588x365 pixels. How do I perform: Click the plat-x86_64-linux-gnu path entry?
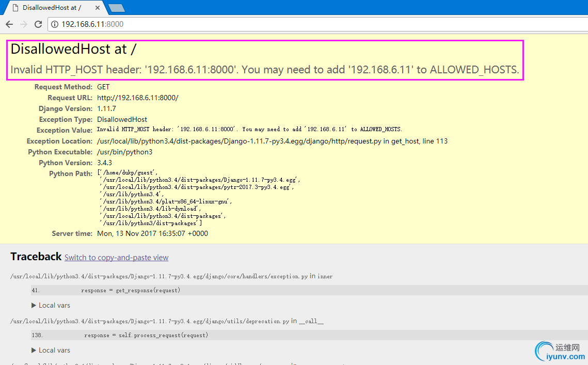(166, 201)
